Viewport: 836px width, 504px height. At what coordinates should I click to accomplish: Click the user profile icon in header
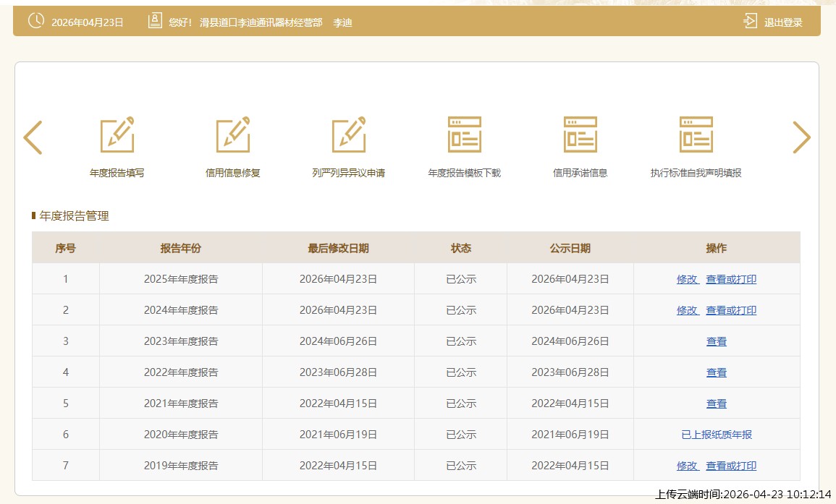[155, 22]
